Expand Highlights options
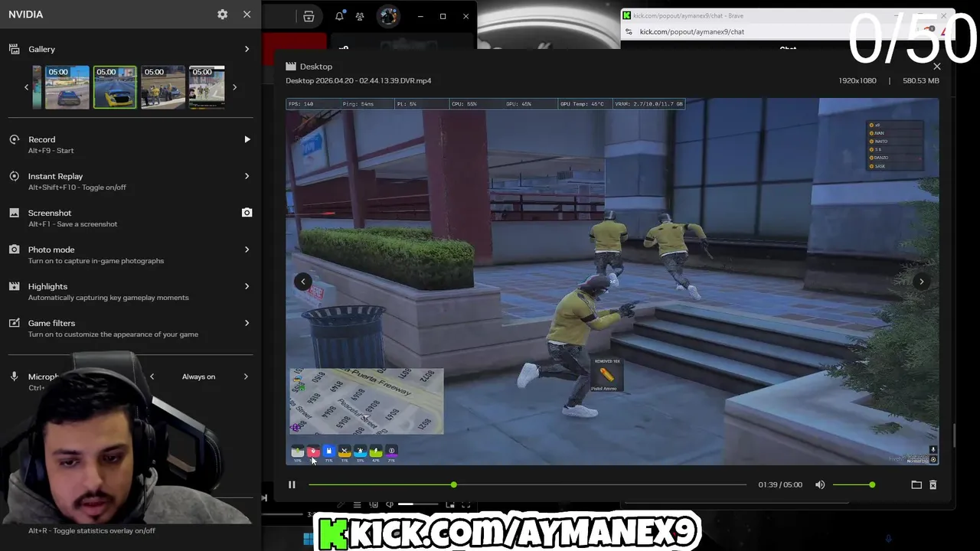The image size is (980, 551). point(247,286)
